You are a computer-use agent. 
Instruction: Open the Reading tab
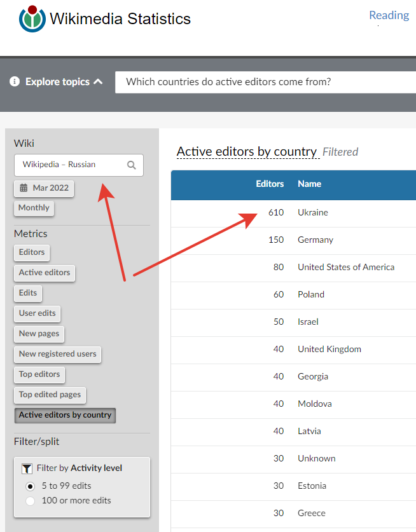tap(389, 15)
